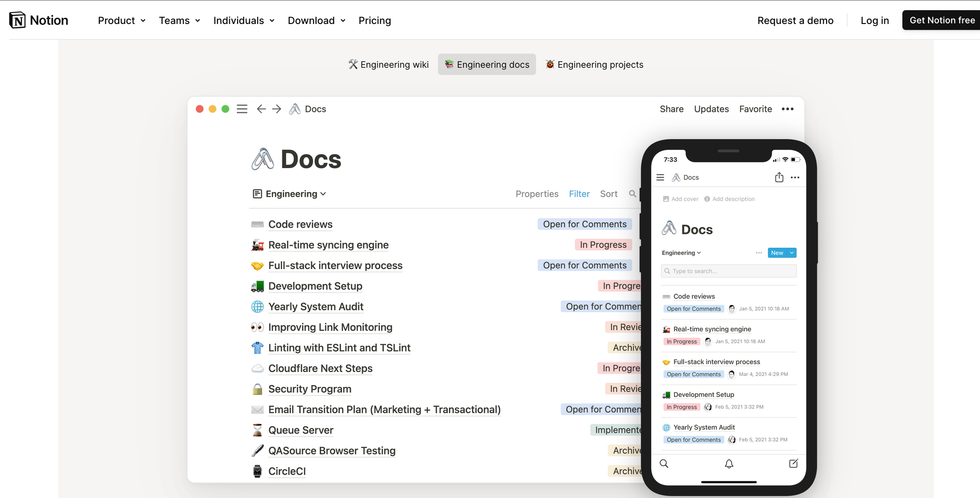The height and width of the screenshot is (498, 980).
Task: Expand the Teams navigation dropdown
Action: [179, 21]
